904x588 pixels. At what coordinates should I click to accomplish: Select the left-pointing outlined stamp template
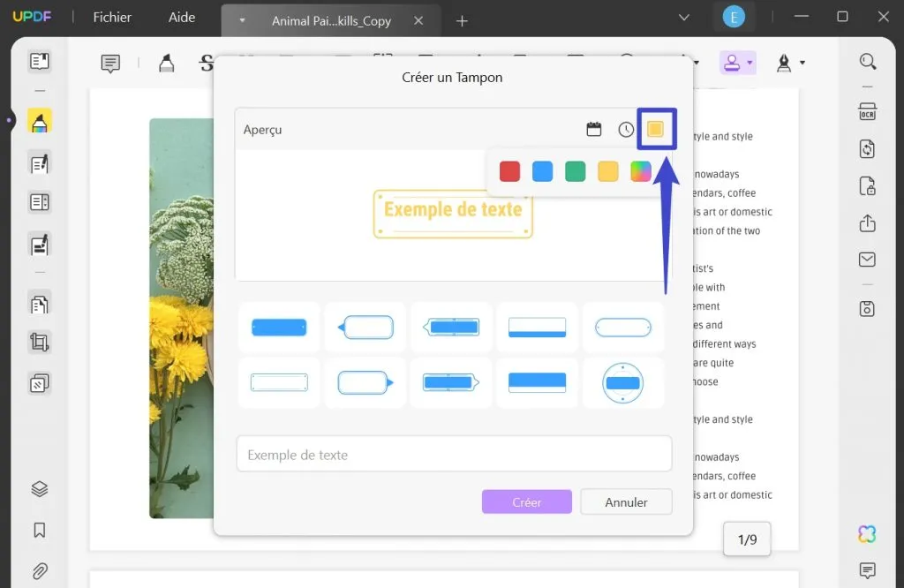click(x=365, y=328)
